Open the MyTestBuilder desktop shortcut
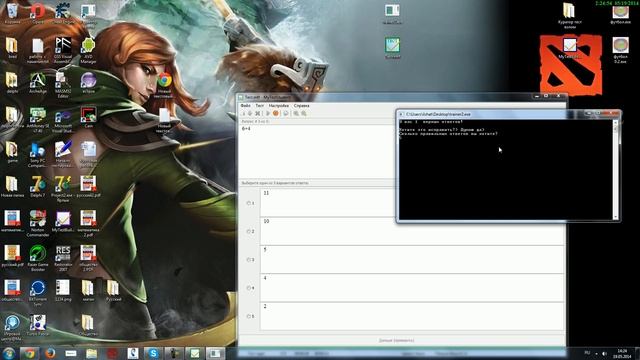The height and width of the screenshot is (360, 640). pos(63,222)
